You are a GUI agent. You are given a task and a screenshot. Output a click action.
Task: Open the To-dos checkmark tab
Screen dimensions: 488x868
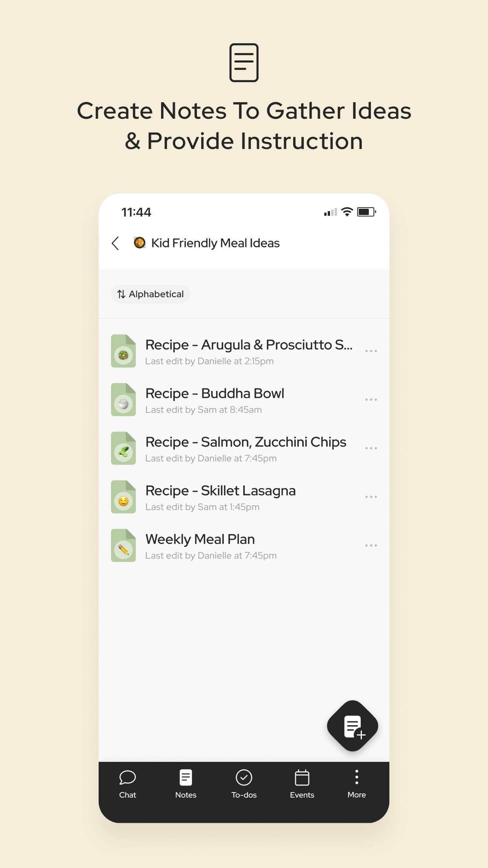coord(244,784)
